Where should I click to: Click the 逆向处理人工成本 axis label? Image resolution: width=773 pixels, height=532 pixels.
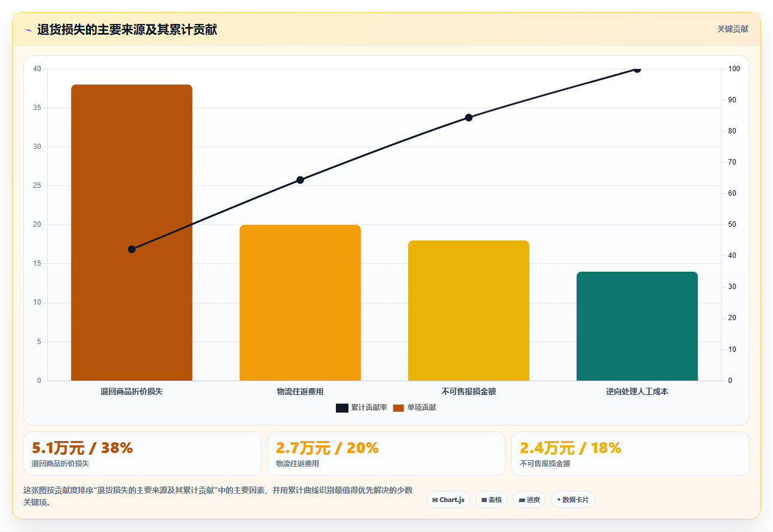tap(637, 391)
